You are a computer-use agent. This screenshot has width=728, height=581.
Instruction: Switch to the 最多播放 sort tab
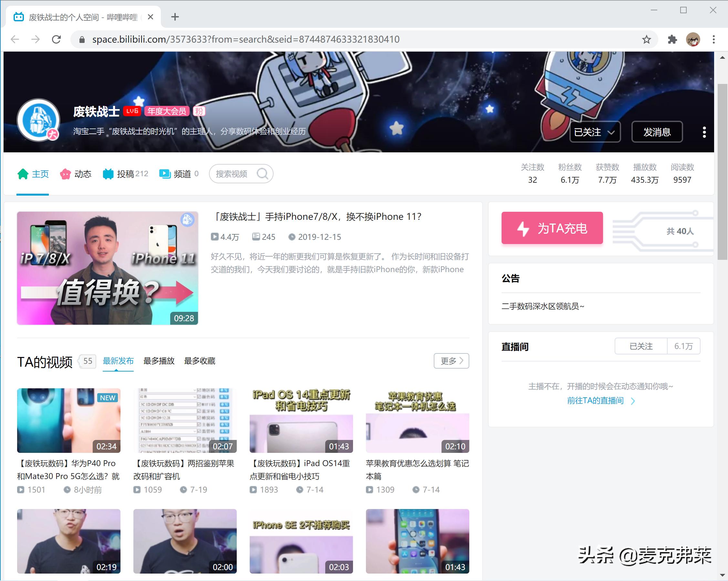[159, 361]
